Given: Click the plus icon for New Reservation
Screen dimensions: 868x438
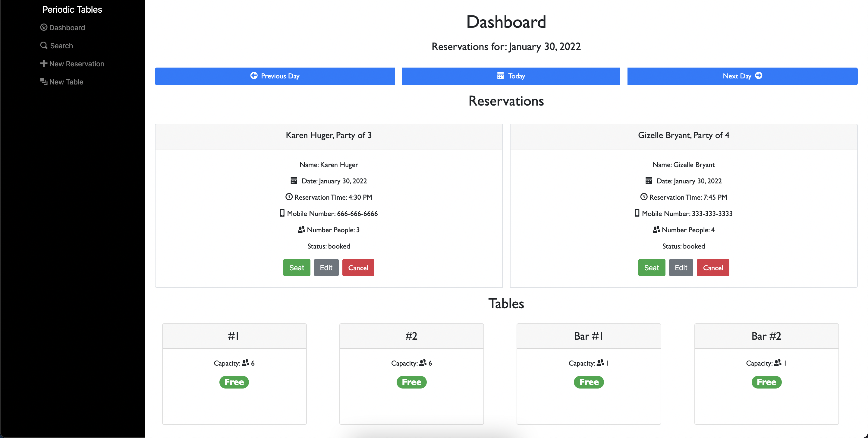Looking at the screenshot, I should click(43, 63).
